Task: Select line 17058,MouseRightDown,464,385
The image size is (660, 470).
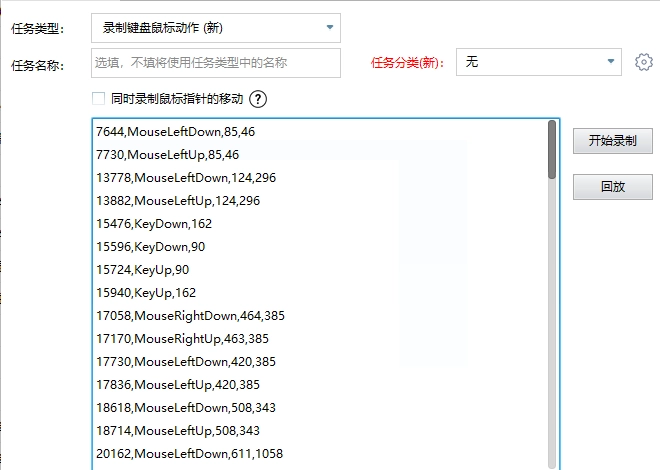Action: (x=190, y=316)
